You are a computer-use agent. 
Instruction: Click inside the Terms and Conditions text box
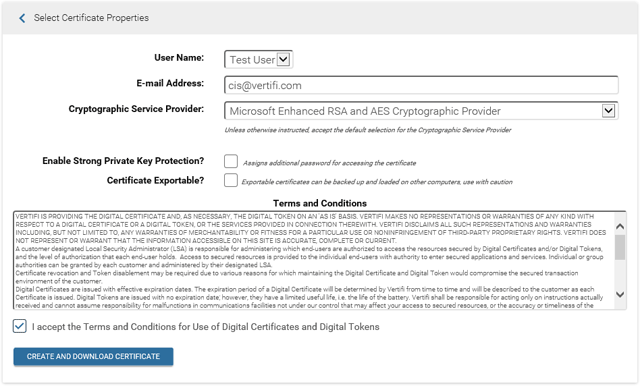(x=313, y=260)
